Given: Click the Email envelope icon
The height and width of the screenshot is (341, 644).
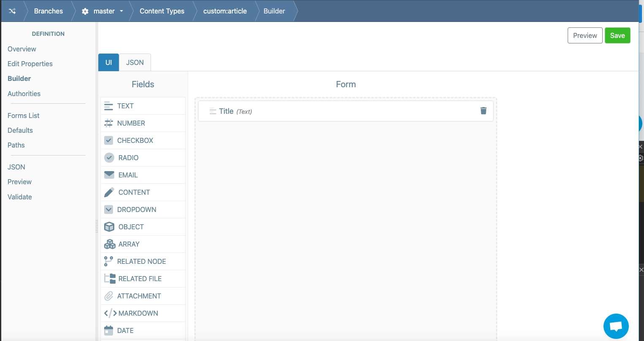Looking at the screenshot, I should (109, 175).
